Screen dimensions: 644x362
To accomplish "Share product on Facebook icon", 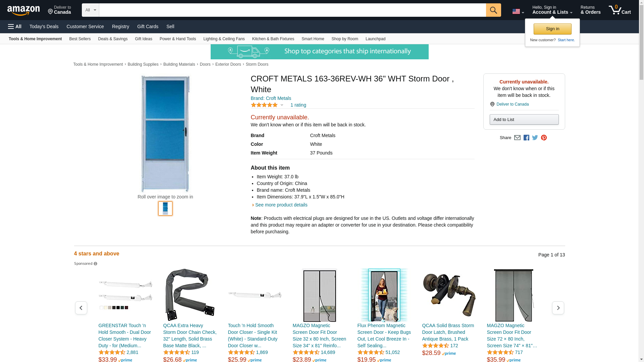I will pos(526,138).
